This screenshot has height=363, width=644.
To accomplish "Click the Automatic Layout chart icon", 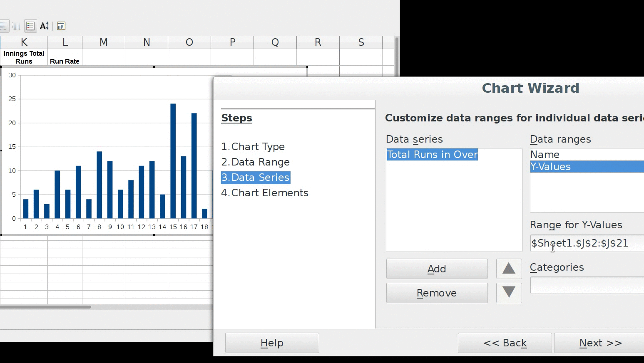I will click(61, 26).
